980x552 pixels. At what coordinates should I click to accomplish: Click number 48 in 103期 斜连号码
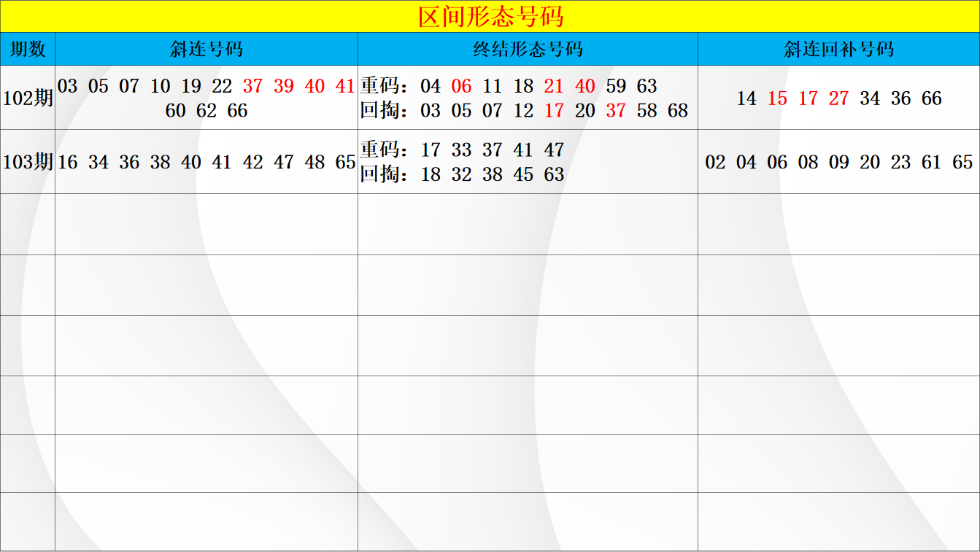pyautogui.click(x=315, y=162)
